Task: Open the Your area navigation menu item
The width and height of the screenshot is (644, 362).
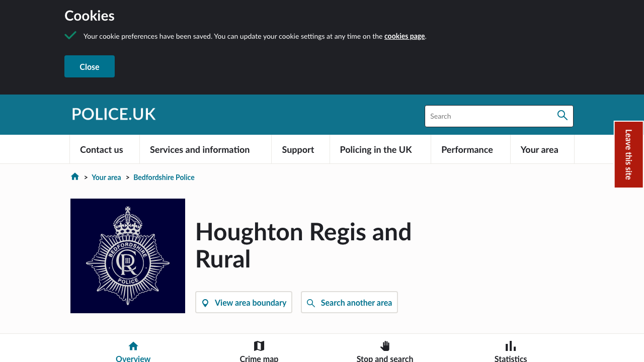Action: (539, 150)
